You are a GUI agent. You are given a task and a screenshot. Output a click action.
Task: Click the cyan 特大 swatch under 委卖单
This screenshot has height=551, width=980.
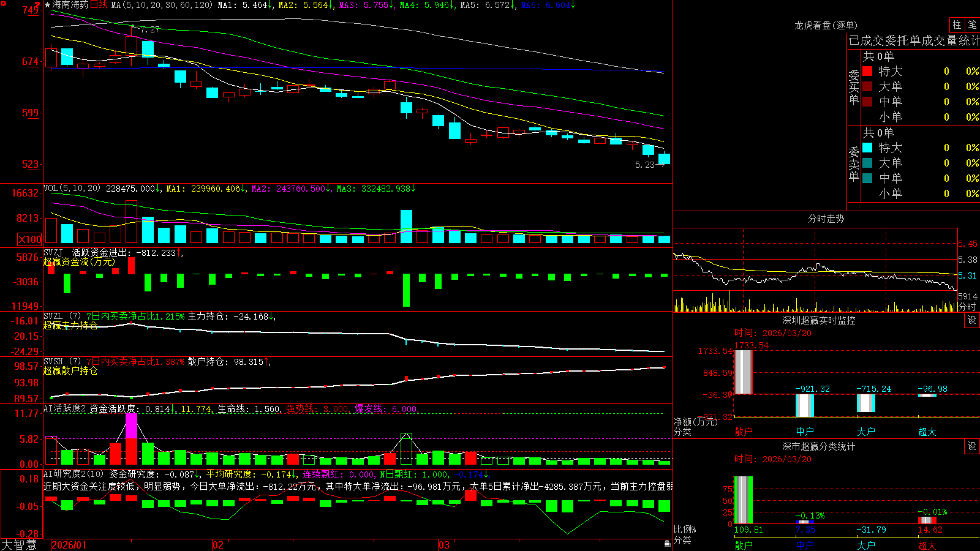tap(867, 148)
